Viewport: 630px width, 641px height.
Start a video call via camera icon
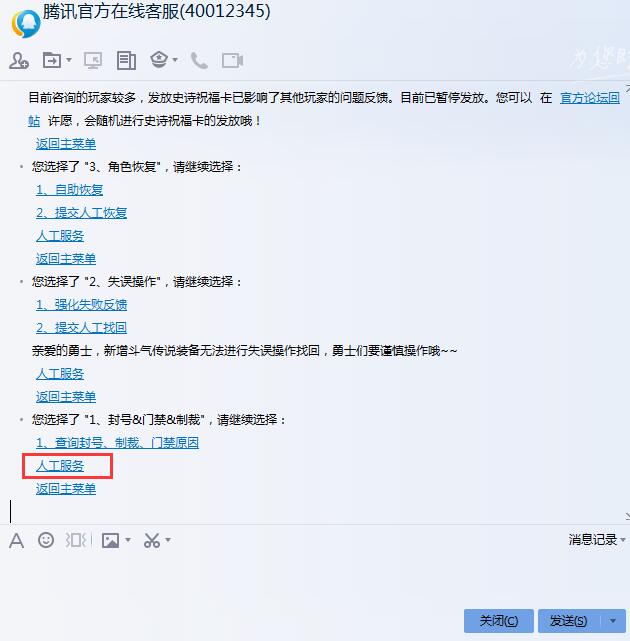pos(233,61)
